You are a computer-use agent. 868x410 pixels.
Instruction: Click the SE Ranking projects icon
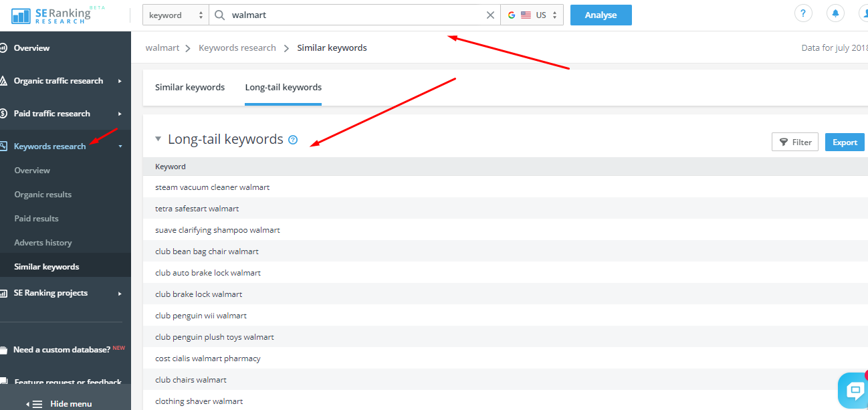(3, 293)
